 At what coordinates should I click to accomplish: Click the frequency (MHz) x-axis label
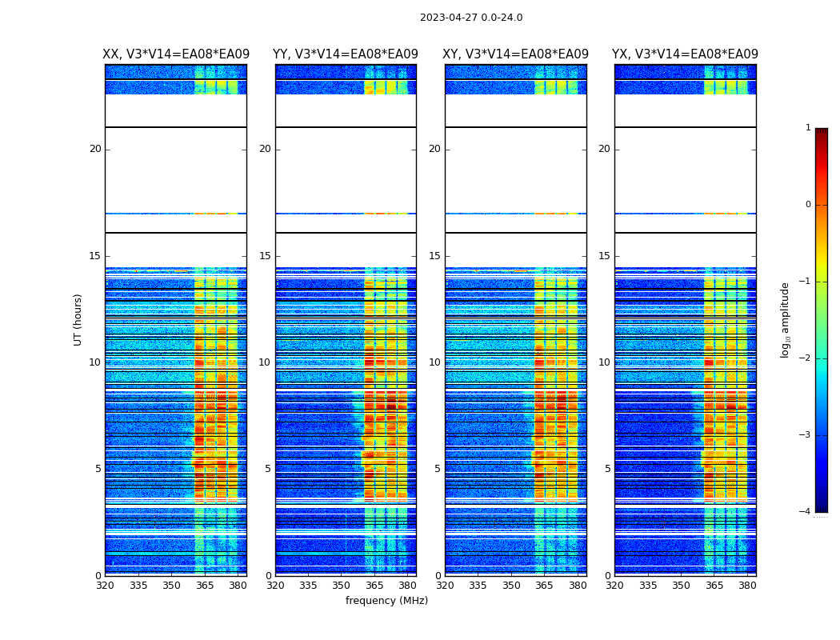click(386, 601)
